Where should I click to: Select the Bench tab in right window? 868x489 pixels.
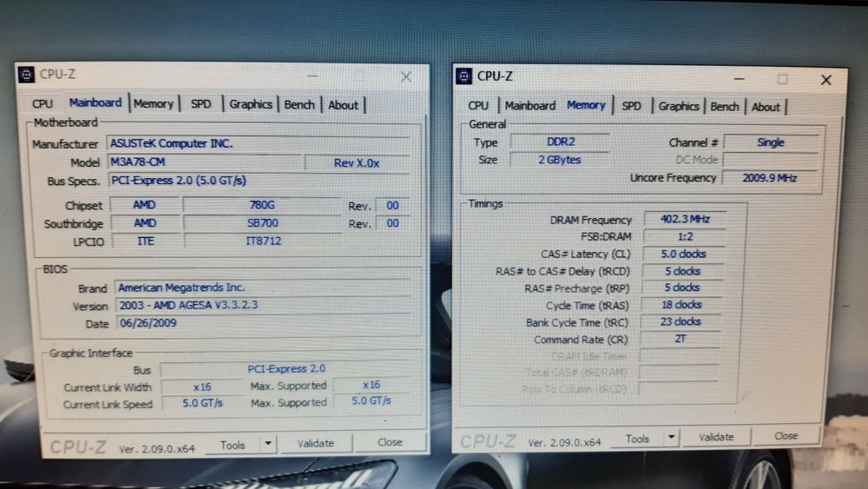point(724,106)
